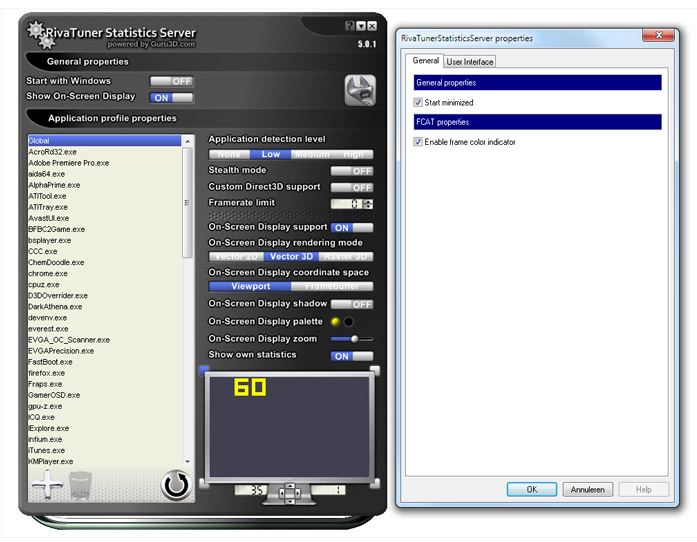The image size is (697, 542).
Task: Click the Help button
Action: 643,490
